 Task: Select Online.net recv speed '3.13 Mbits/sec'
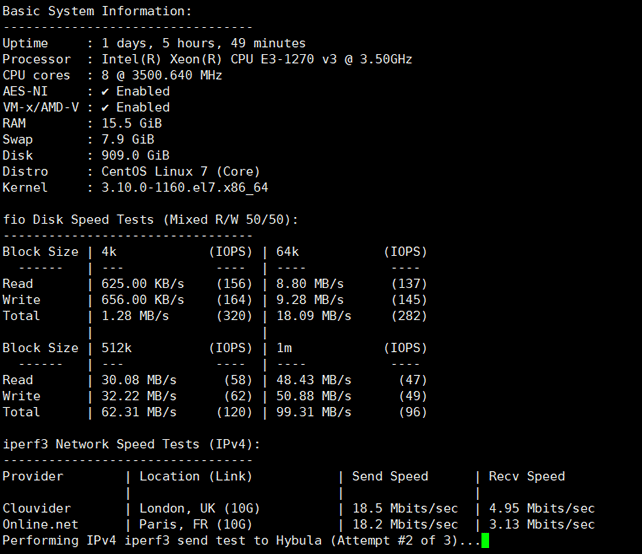click(542, 525)
